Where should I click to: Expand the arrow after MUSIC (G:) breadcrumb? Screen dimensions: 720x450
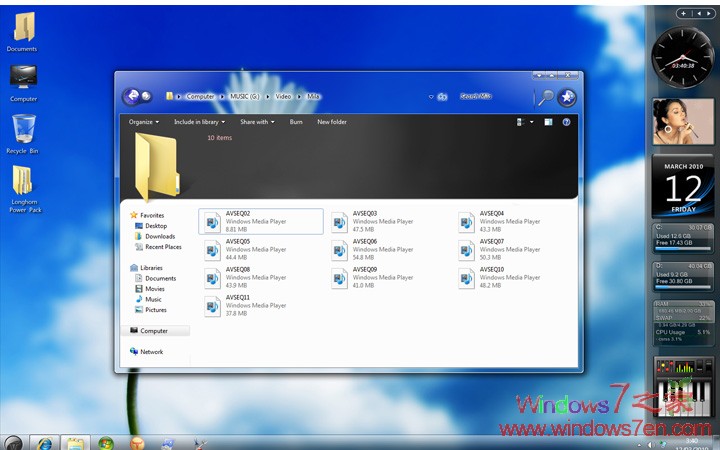pos(267,96)
